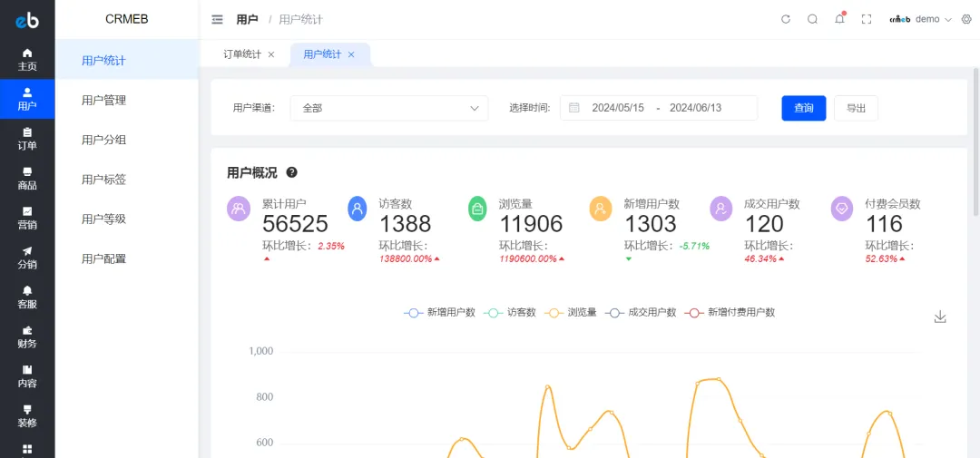
Task: Toggle fullscreen mode icon
Action: (x=866, y=19)
